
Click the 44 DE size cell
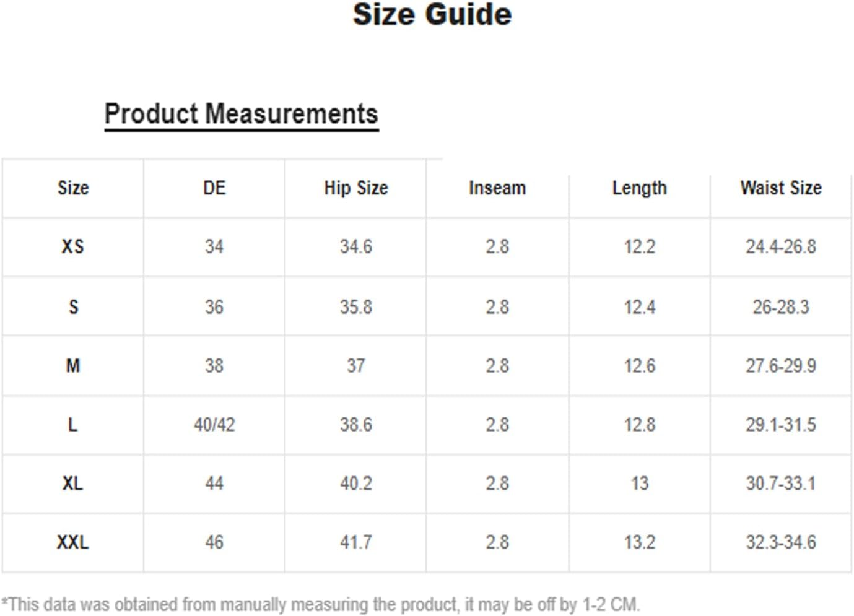pyautogui.click(x=214, y=484)
